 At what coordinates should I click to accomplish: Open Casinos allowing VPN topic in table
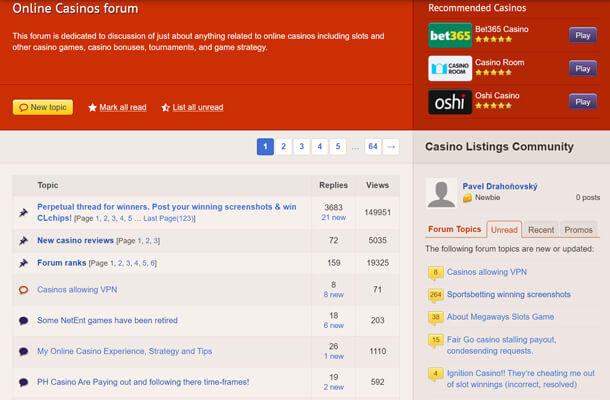77,290
